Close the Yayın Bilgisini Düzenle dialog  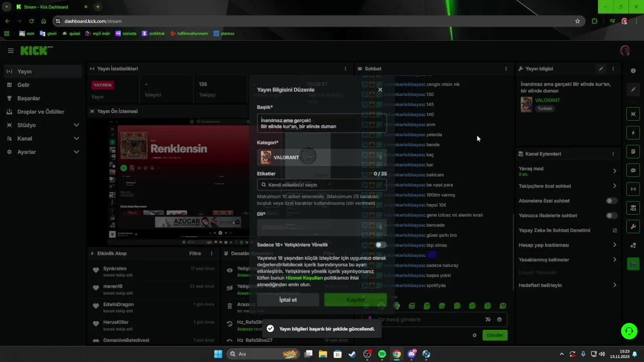click(x=380, y=89)
